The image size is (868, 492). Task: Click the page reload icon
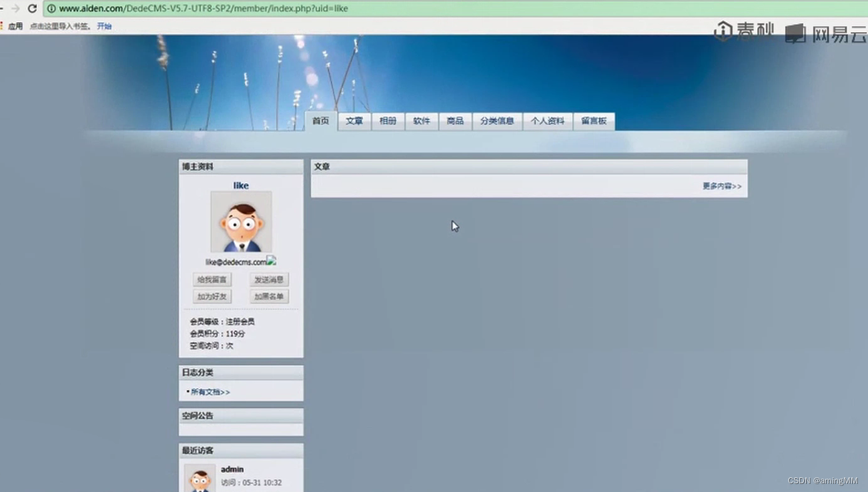point(31,9)
